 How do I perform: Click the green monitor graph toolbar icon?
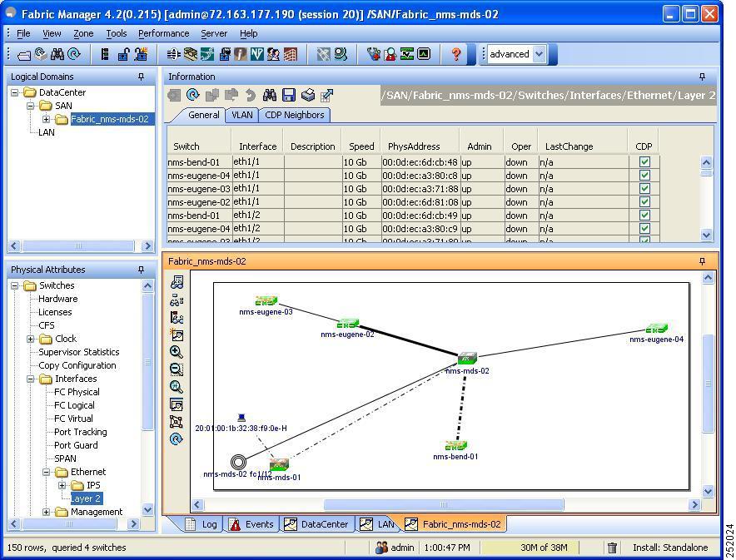pos(424,54)
